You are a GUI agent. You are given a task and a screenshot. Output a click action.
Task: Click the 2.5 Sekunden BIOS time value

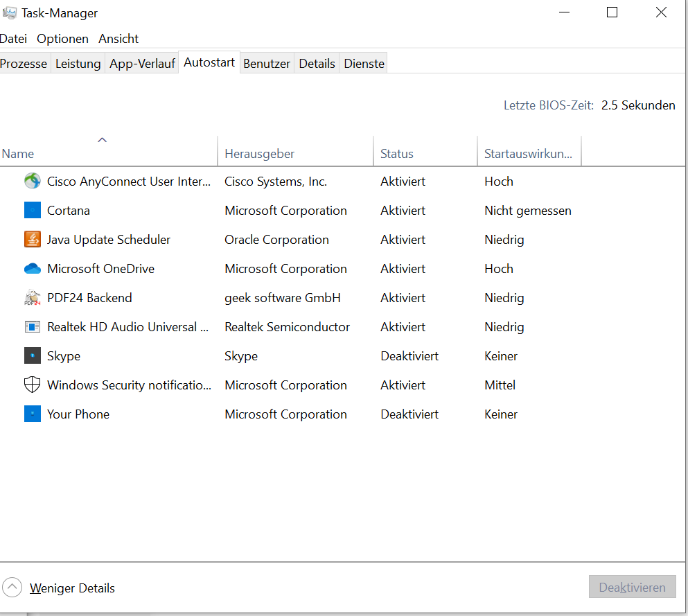tap(638, 105)
